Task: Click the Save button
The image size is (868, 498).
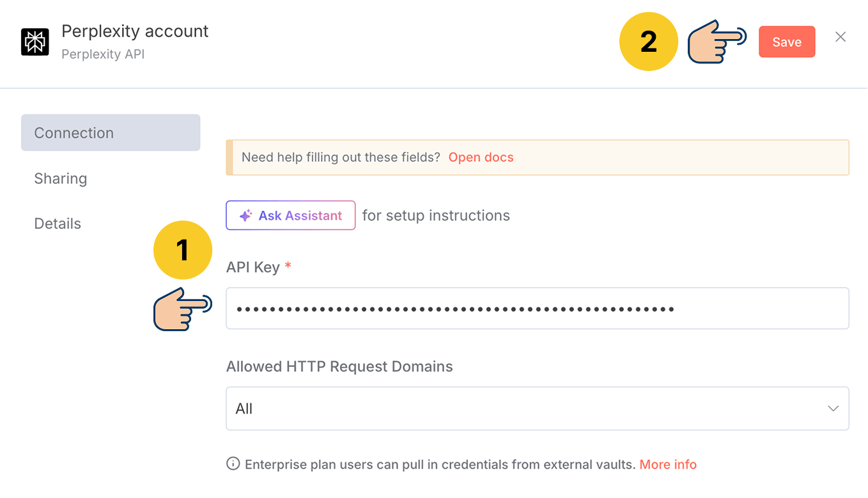Action: click(787, 41)
